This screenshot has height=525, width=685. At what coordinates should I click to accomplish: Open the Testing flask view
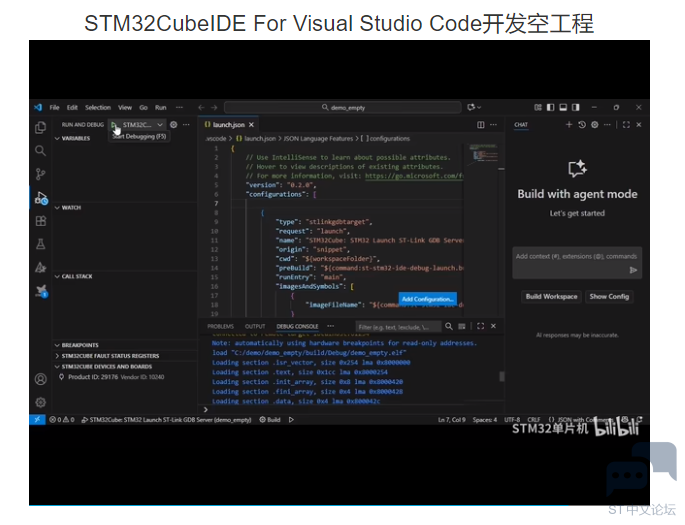pos(40,244)
